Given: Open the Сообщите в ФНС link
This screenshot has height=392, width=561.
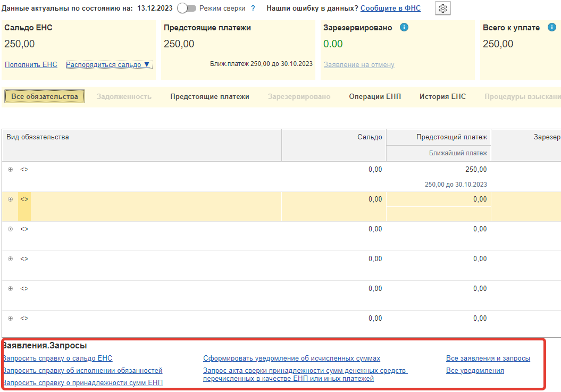Looking at the screenshot, I should [390, 9].
